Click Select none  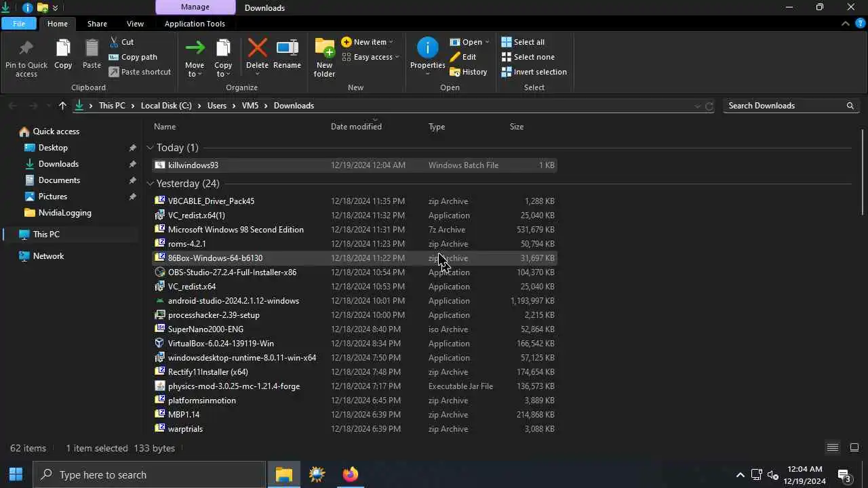528,57
